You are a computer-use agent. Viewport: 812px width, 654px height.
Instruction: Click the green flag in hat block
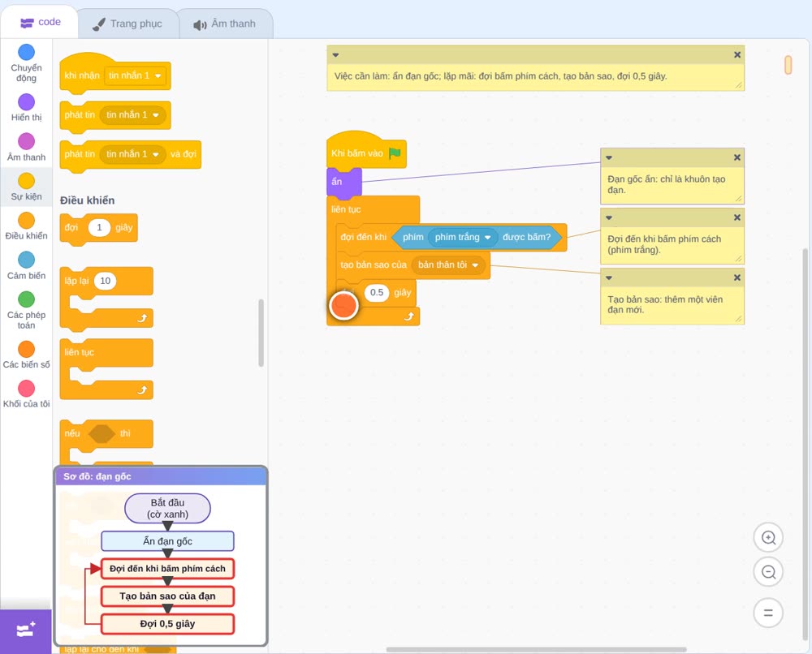tap(395, 153)
